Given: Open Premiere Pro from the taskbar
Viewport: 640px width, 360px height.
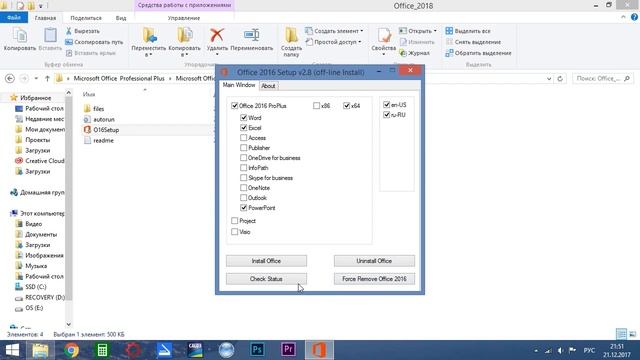Looking at the screenshot, I should 288,350.
